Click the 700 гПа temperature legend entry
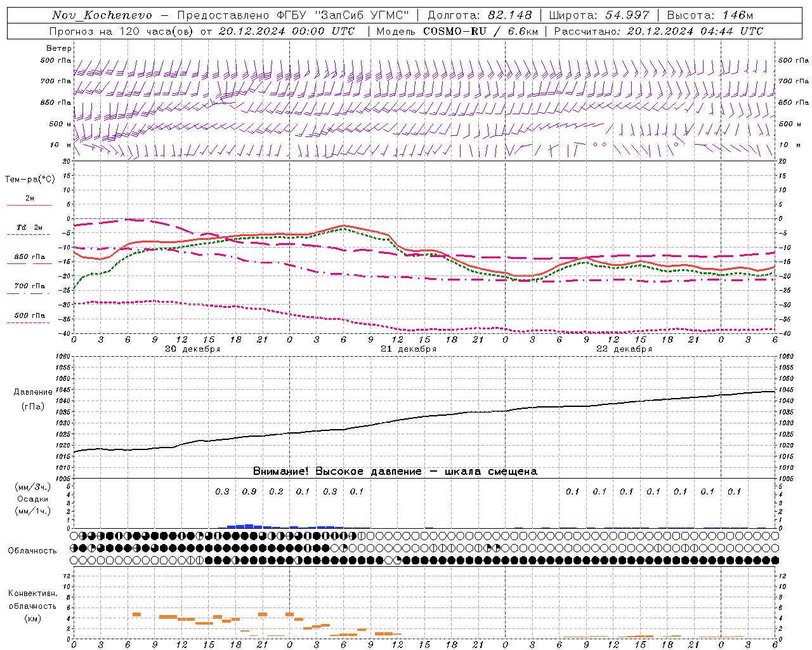 pyautogui.click(x=30, y=286)
